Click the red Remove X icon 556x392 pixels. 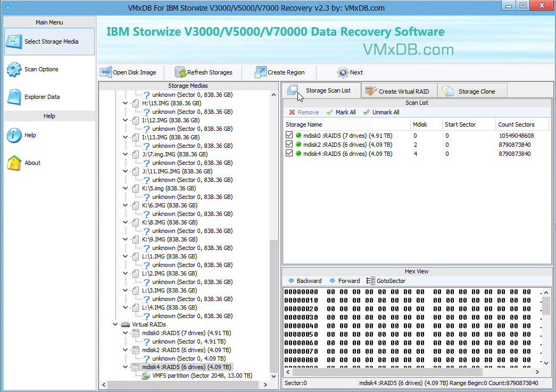point(292,112)
